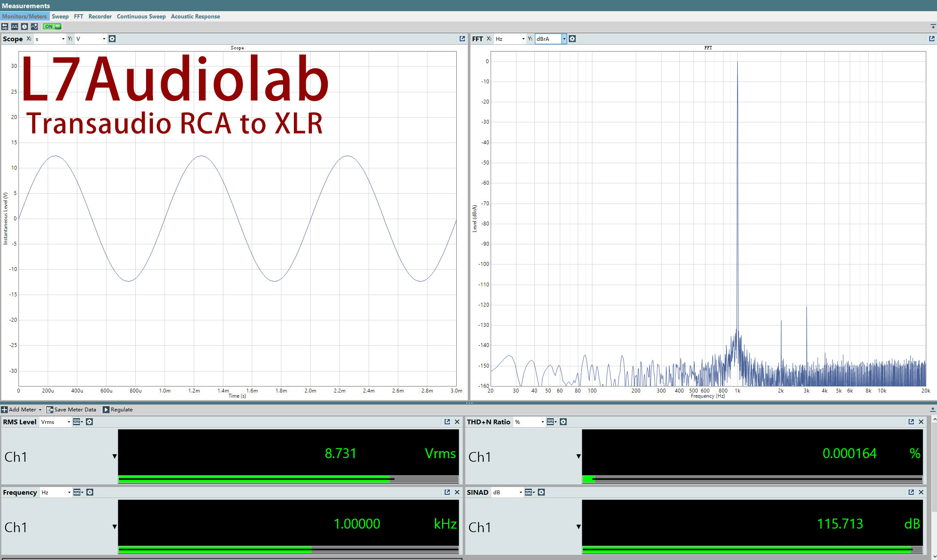Image resolution: width=937 pixels, height=560 pixels.
Task: Click the RMS Level green bar graph
Action: pyautogui.click(x=288, y=479)
